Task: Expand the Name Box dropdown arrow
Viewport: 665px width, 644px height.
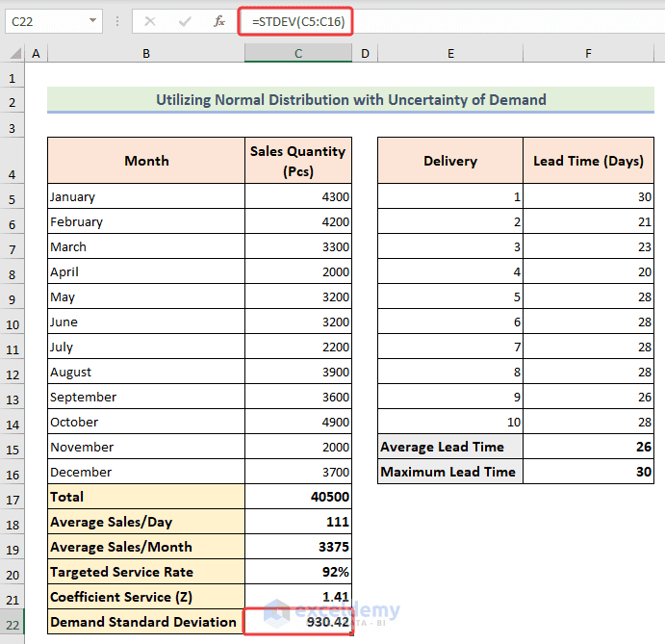Action: coord(93,20)
